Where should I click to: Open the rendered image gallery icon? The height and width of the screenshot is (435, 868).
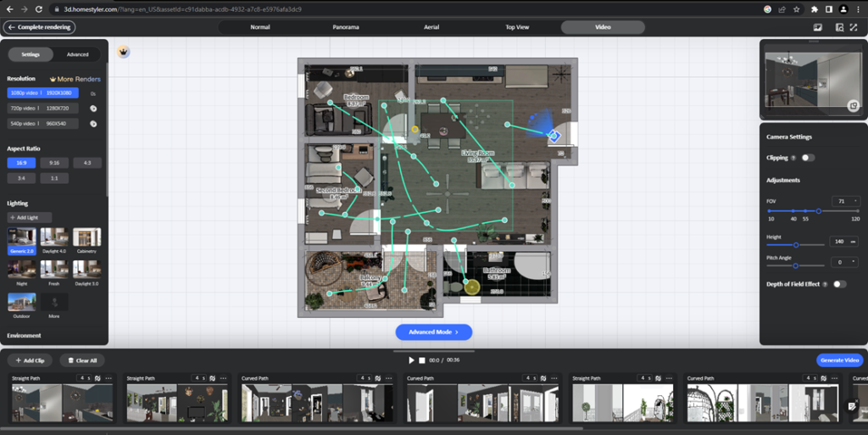817,27
